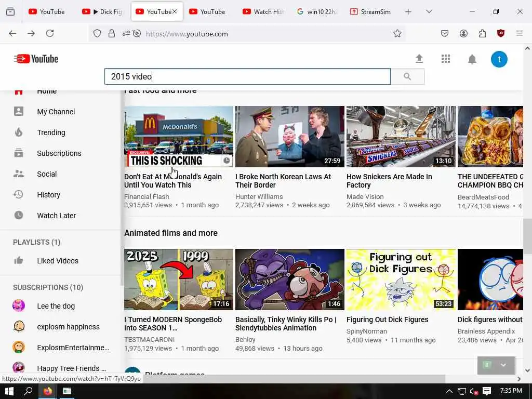The height and width of the screenshot is (399, 532).
Task: Switch to the Watch History tab
Action: (263, 11)
